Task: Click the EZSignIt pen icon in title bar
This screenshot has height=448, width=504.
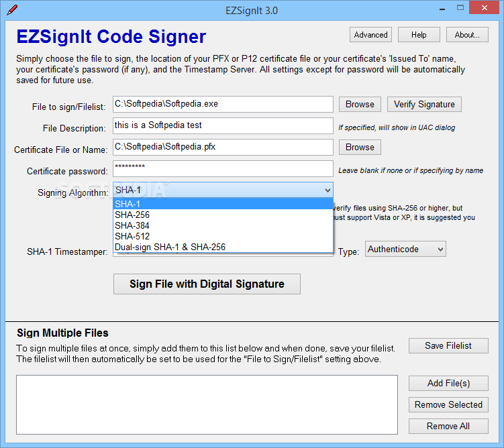Action: point(12,9)
